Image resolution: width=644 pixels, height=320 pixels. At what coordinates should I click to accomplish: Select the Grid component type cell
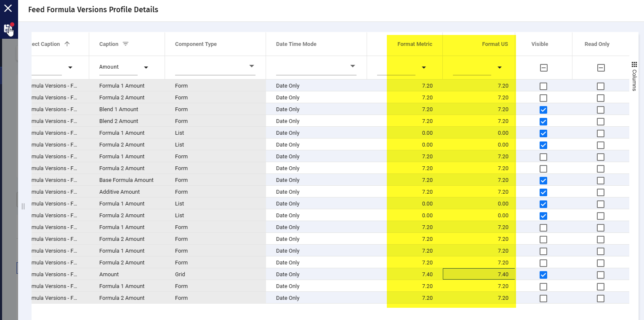point(215,274)
